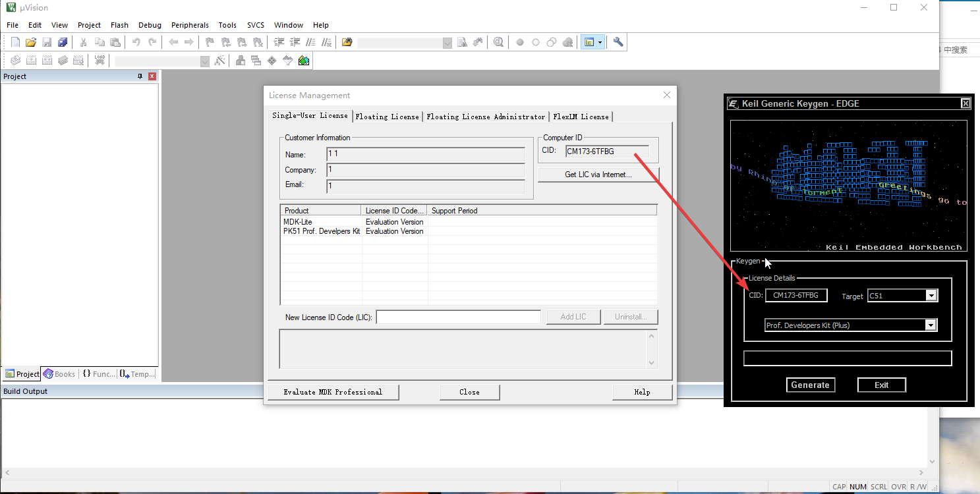
Task: Open the Debug menu
Action: tap(150, 25)
